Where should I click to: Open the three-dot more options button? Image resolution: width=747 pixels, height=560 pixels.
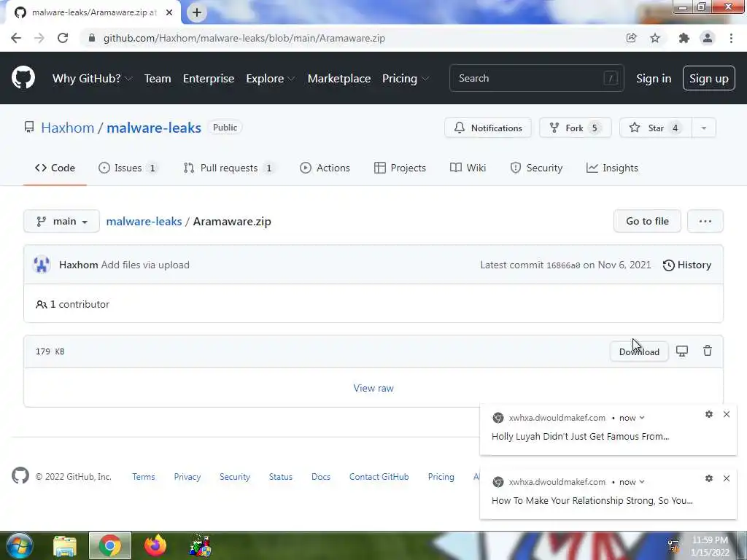(x=705, y=222)
